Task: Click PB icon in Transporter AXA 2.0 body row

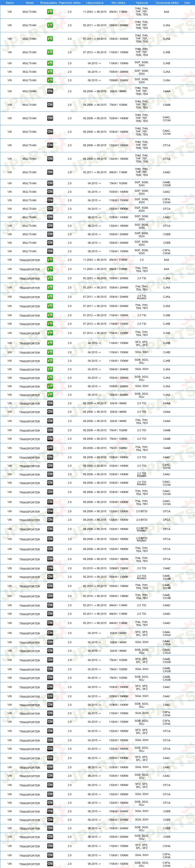Action: pos(50,260)
